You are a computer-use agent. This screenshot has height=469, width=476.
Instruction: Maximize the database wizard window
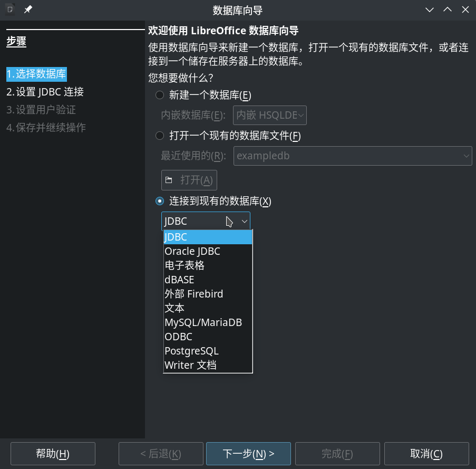447,9
